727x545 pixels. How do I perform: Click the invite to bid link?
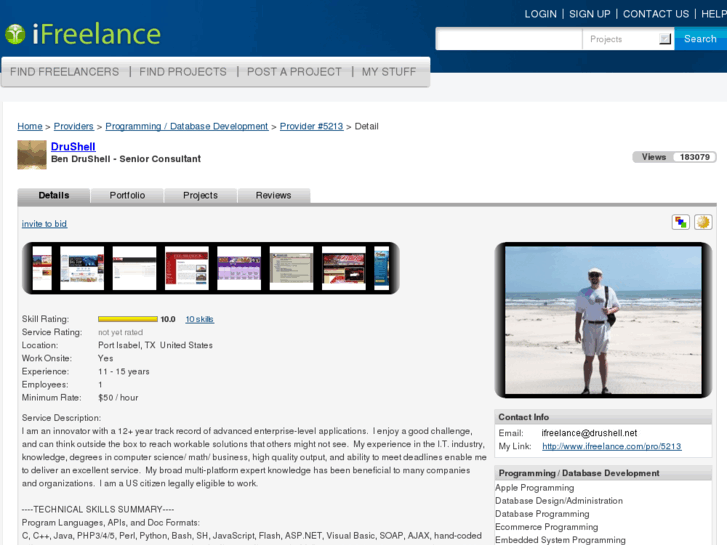click(x=44, y=224)
